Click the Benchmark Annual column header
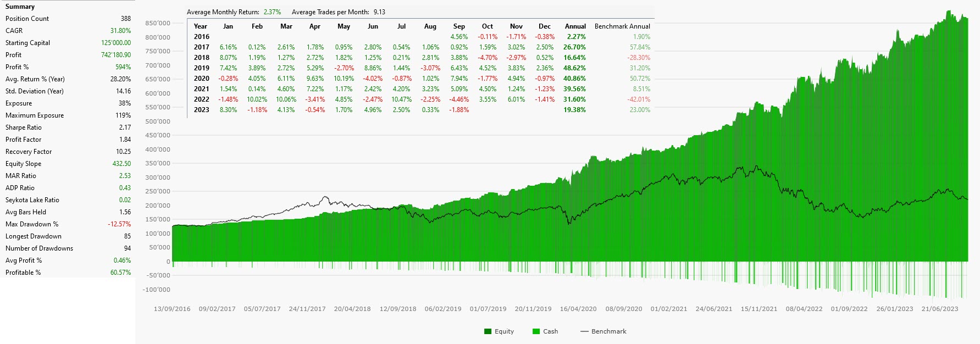Screen dimensions: 980x344 [x=622, y=26]
